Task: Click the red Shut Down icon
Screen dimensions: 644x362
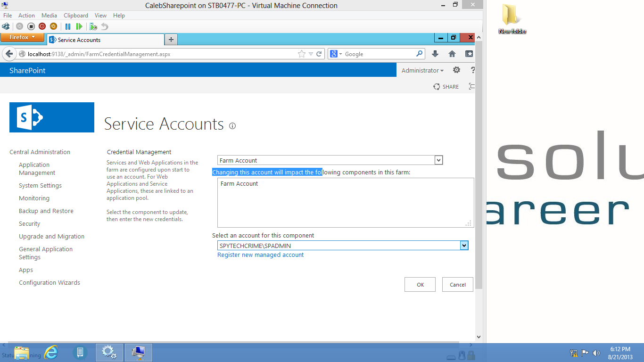Action: (x=42, y=26)
